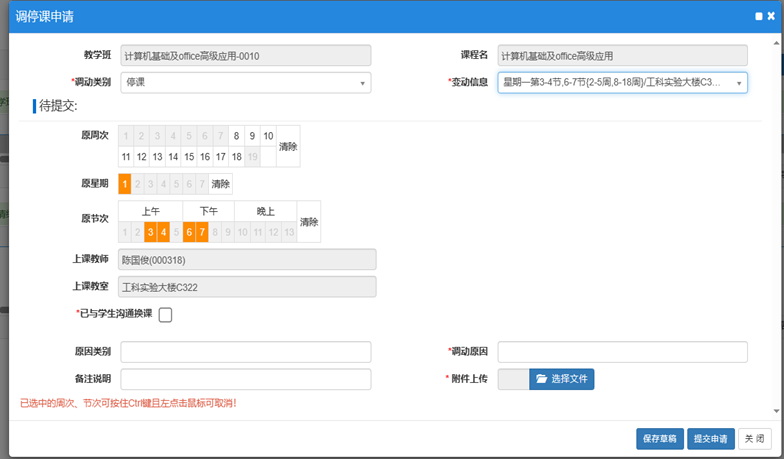Toggle weekday 1 in 原星期
This screenshot has height=459, width=784.
[125, 184]
